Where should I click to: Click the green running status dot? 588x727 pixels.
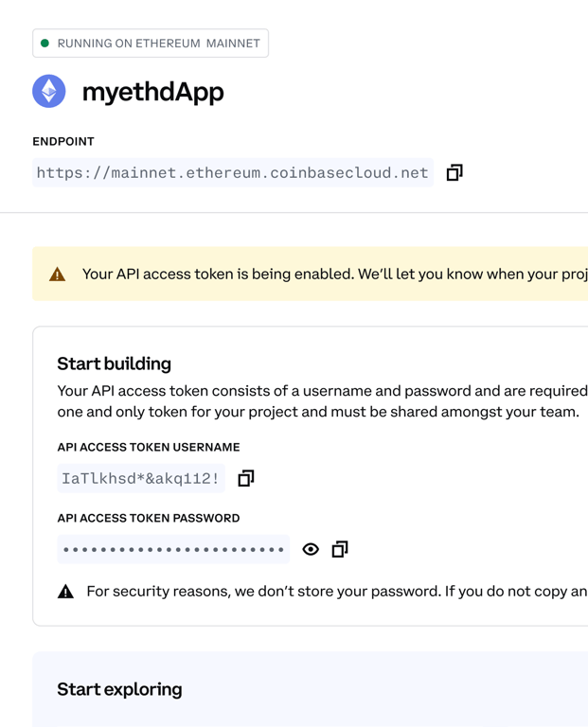[x=45, y=44]
